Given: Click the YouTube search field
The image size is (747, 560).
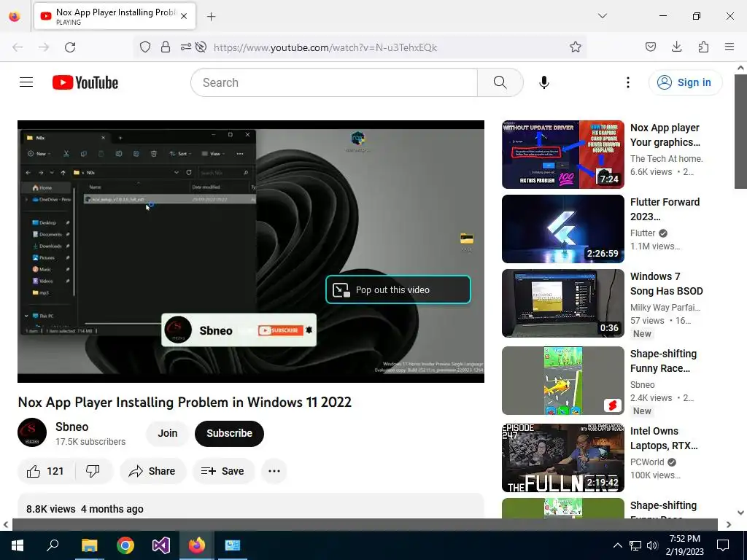Looking at the screenshot, I should pos(334,82).
